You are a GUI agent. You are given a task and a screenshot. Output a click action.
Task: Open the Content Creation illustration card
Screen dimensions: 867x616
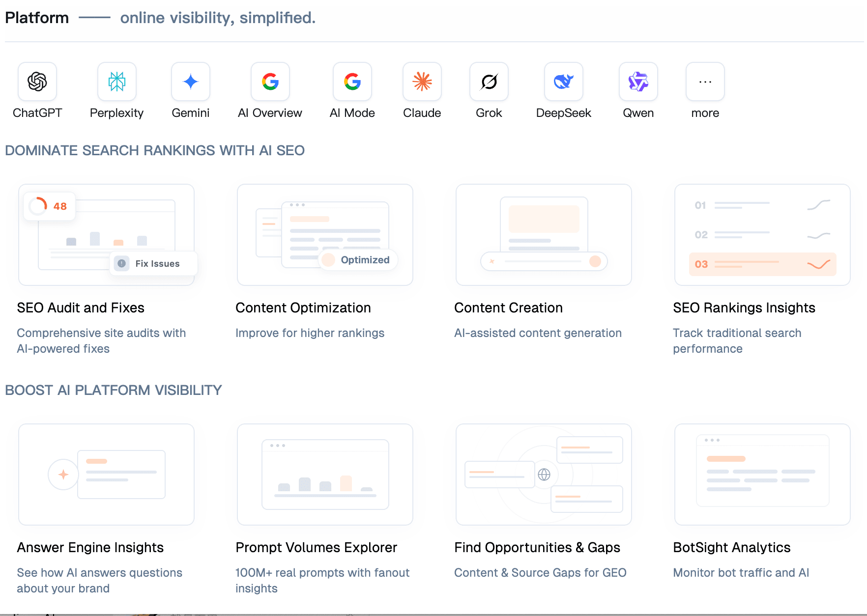click(x=544, y=235)
